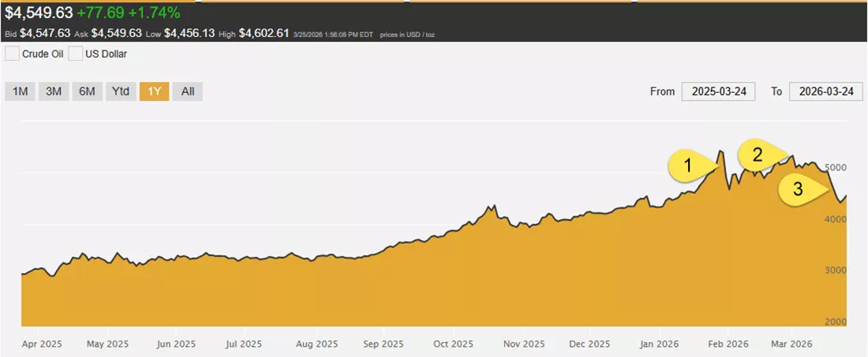The image size is (868, 357).
Task: Switch chart to 6M range
Action: (x=87, y=91)
